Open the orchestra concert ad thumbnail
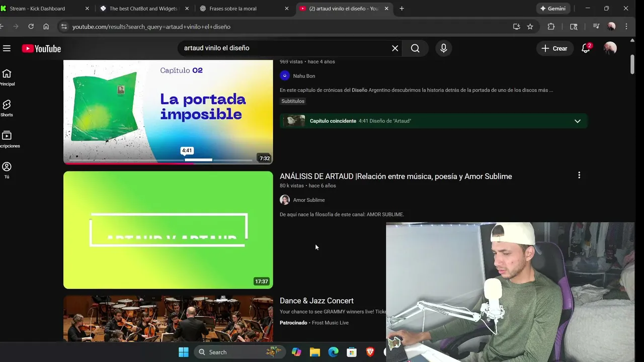 coord(168,319)
